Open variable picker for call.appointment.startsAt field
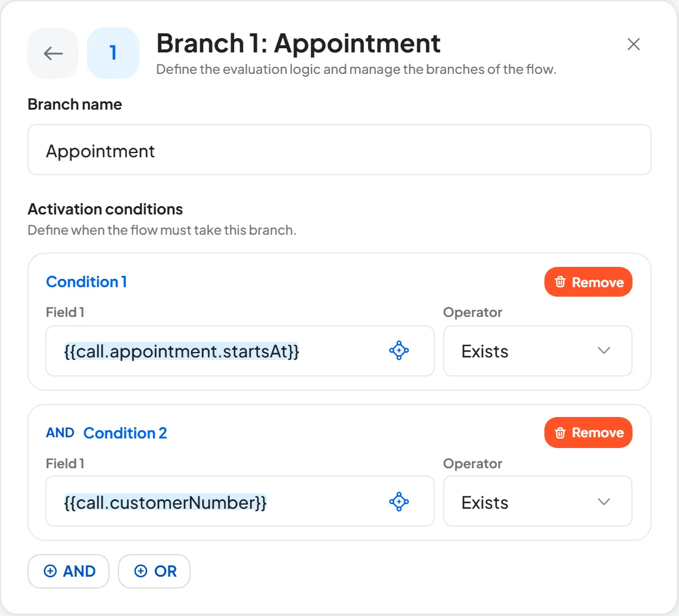This screenshot has height=616, width=679. click(x=399, y=350)
